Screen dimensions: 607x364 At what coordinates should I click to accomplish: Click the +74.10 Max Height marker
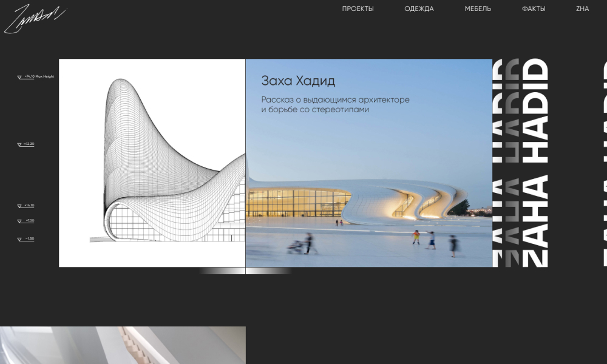click(x=36, y=77)
